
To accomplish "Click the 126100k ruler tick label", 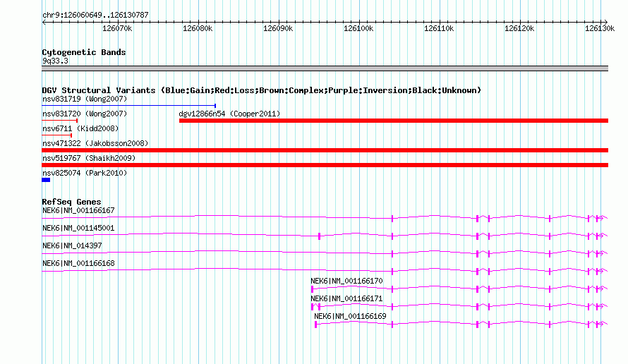I will click(358, 28).
